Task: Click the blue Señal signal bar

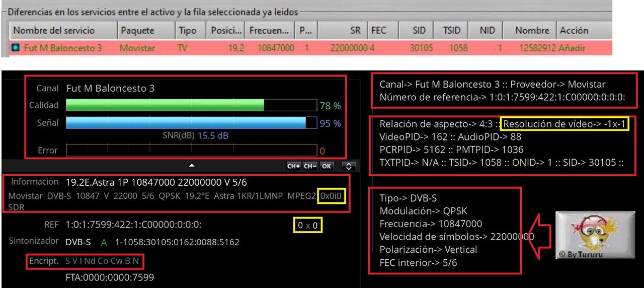Action: (186, 123)
